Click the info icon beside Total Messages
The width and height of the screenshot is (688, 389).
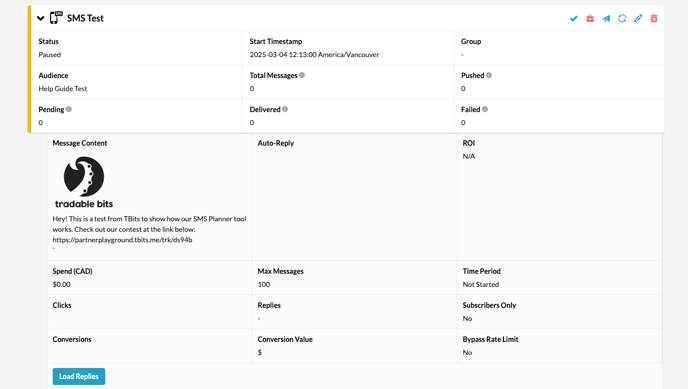point(302,75)
